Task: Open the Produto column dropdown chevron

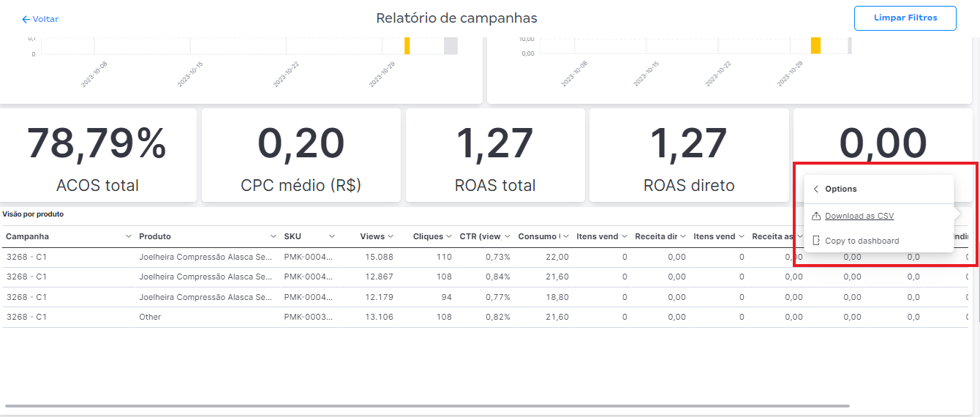Action: (x=274, y=236)
